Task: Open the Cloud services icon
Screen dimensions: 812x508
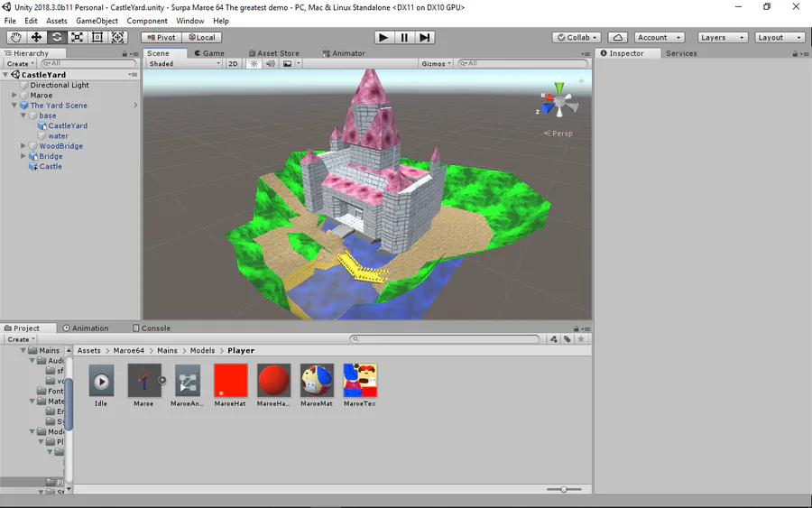Action: click(618, 37)
